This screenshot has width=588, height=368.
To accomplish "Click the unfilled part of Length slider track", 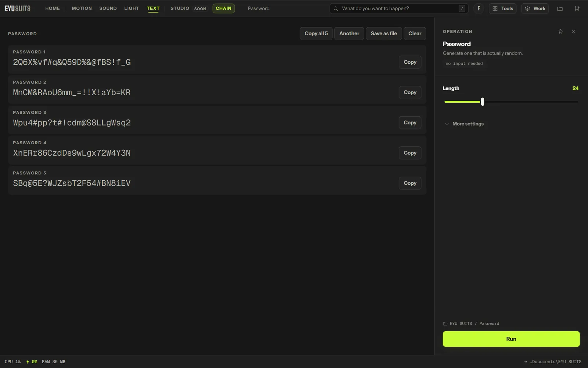I will click(531, 102).
